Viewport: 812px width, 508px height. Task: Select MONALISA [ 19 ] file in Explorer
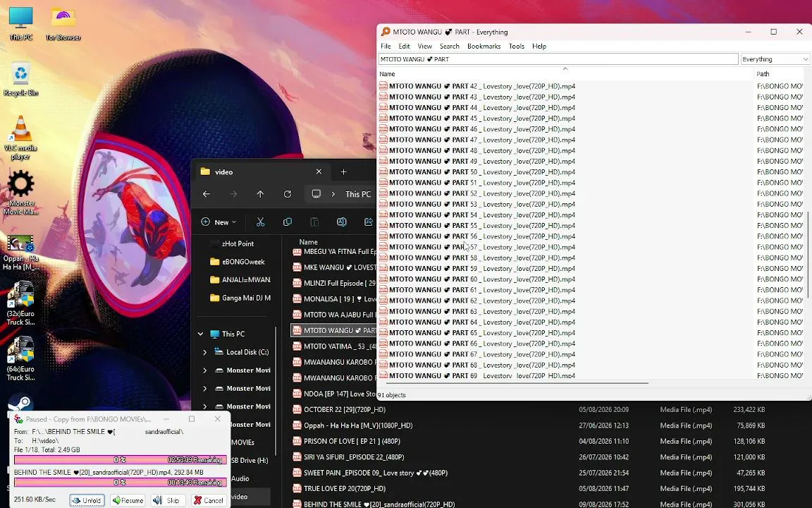334,299
